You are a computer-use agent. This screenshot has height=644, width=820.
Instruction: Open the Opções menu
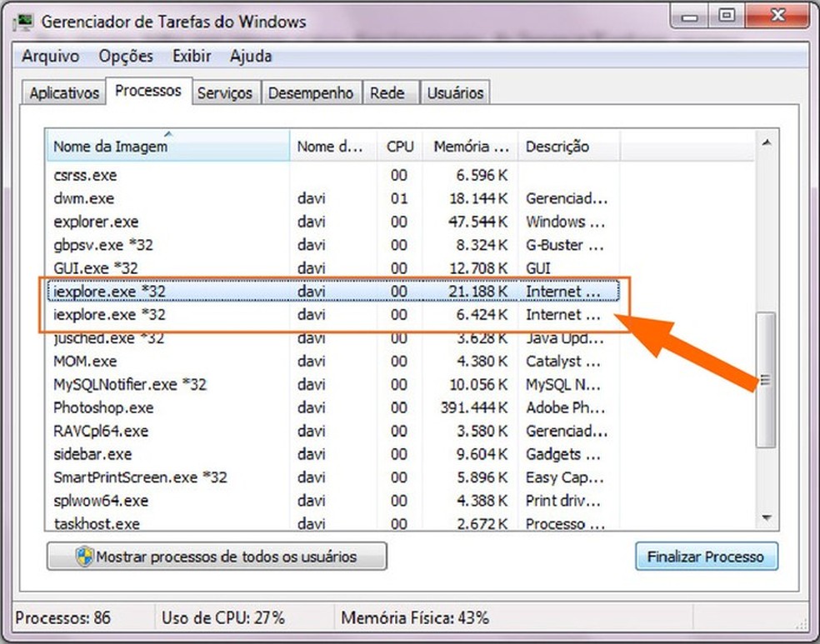(x=126, y=56)
